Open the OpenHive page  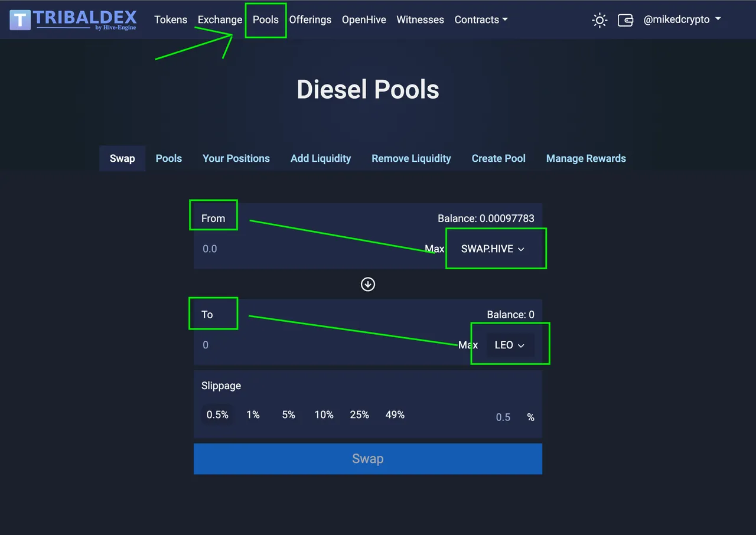coord(364,19)
